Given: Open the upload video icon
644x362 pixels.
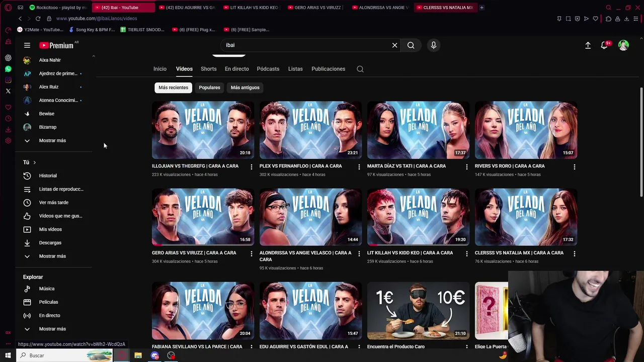Looking at the screenshot, I should click(x=588, y=45).
